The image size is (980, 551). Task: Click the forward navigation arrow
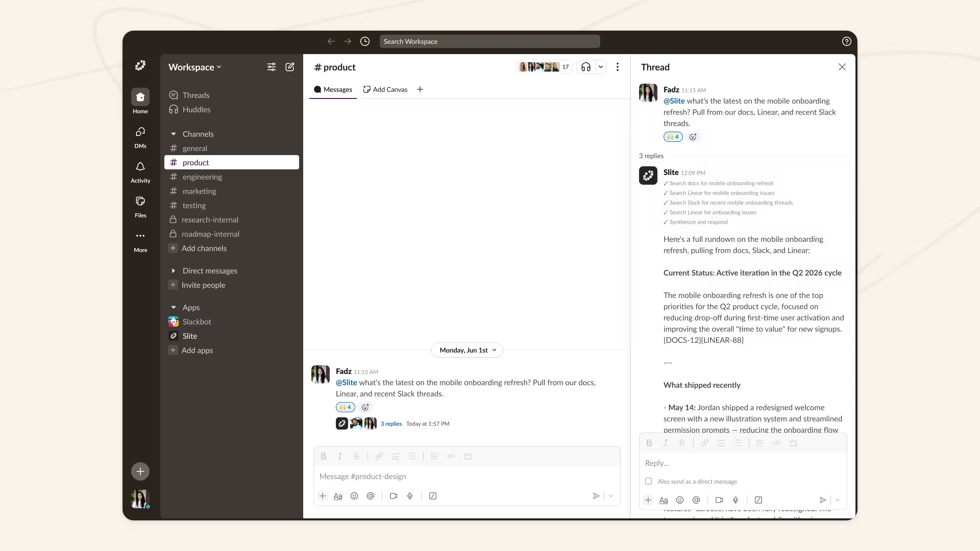347,41
